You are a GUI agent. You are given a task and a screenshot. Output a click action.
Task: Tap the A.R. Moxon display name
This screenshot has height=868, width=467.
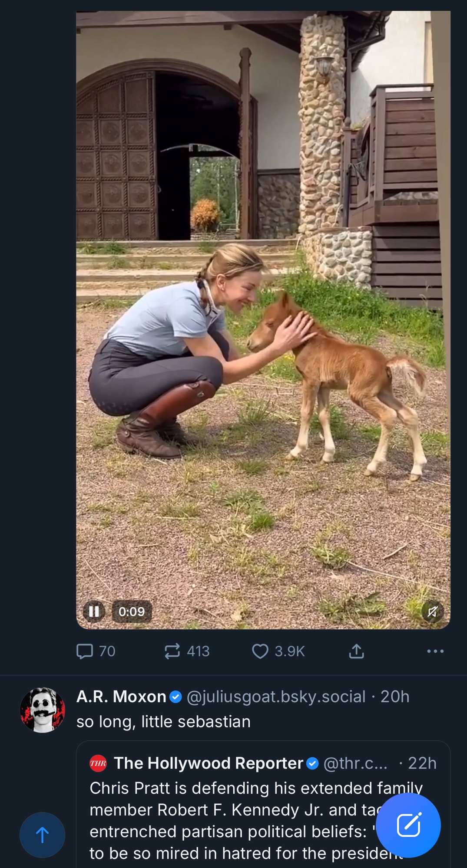click(121, 697)
